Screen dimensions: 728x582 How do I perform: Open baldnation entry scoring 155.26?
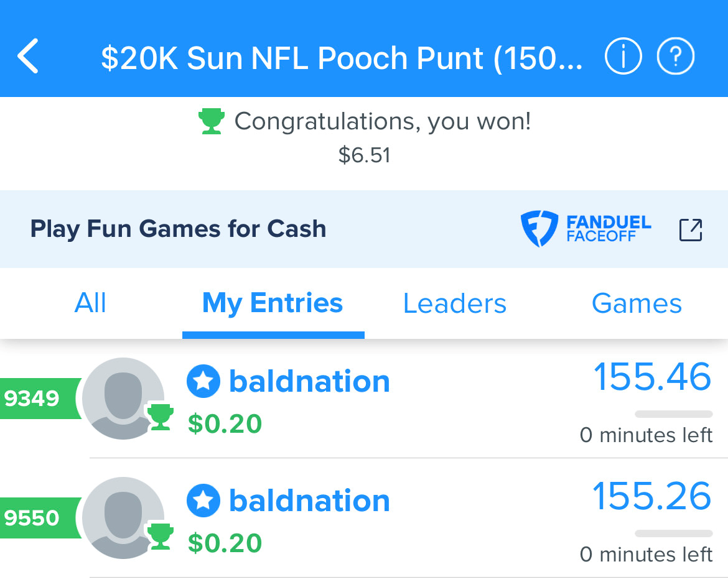(364, 519)
